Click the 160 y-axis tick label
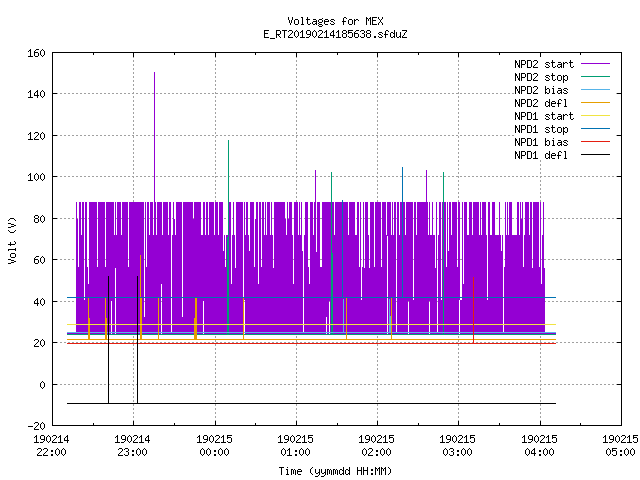This screenshot has height=480, width=640. (36, 53)
